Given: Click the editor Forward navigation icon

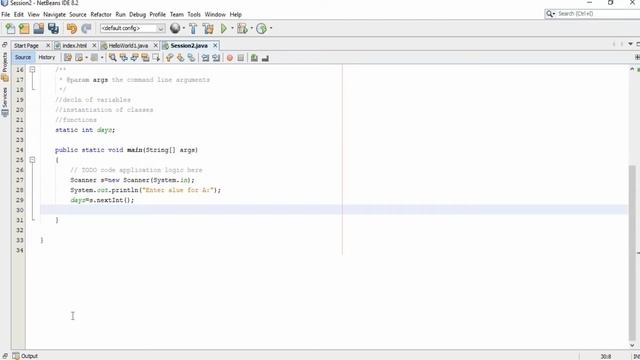Looking at the screenshot, I should click(94, 58).
